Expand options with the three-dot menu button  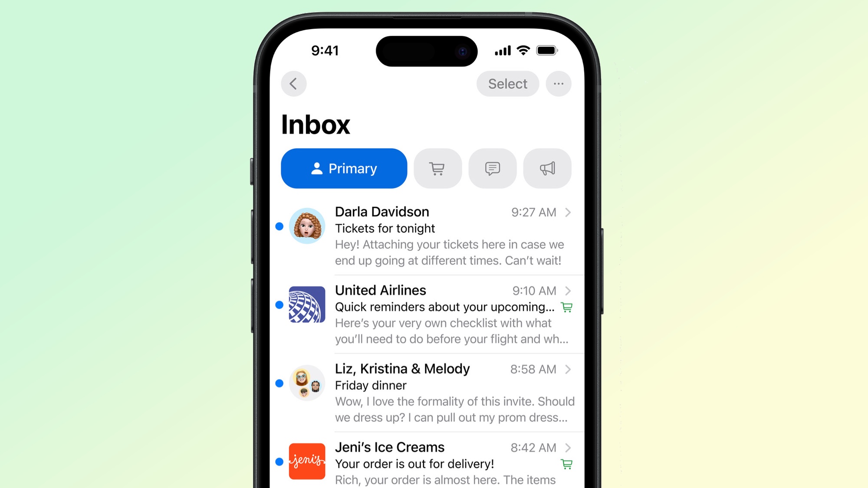click(x=557, y=83)
